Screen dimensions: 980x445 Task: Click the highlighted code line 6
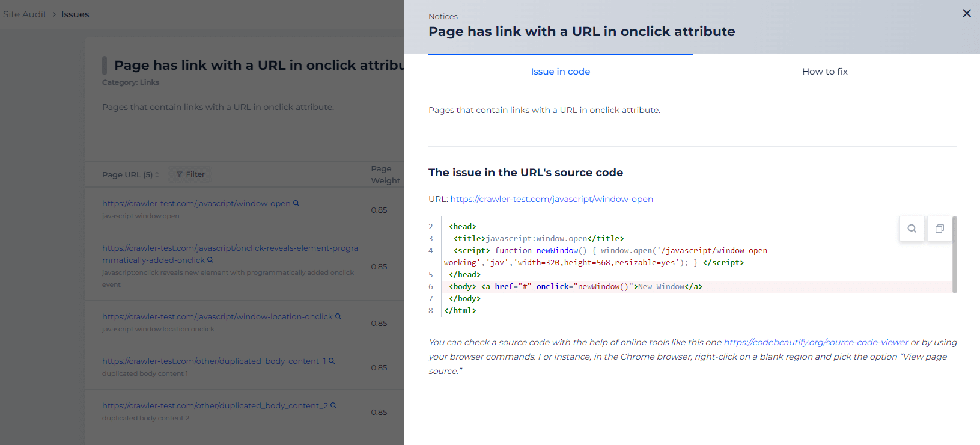coord(697,287)
